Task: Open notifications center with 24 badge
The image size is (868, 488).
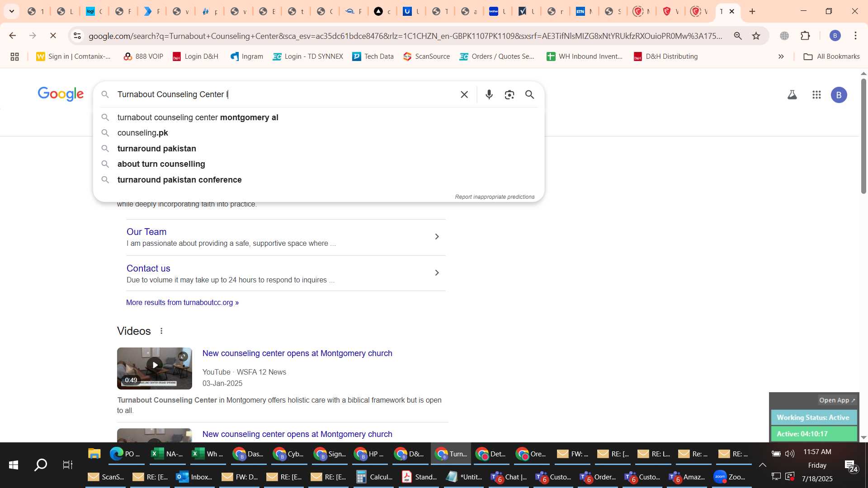Action: point(851,465)
